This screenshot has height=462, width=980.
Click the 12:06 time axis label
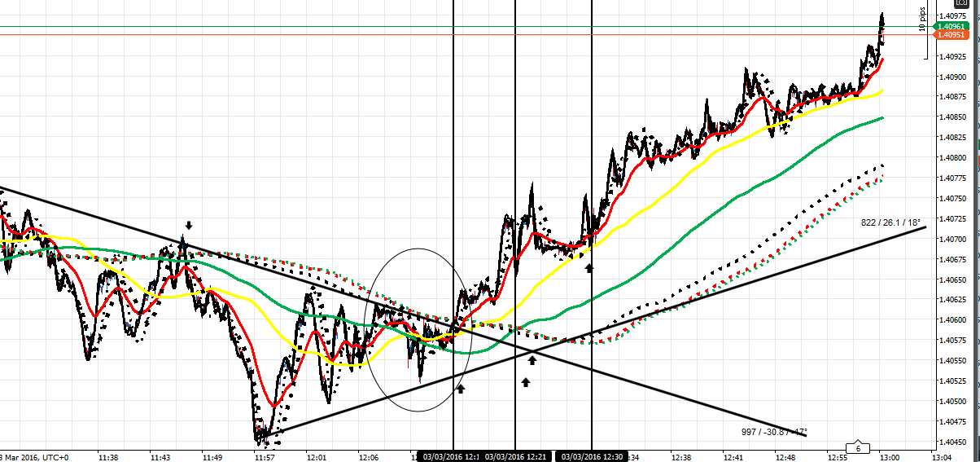pos(369,457)
